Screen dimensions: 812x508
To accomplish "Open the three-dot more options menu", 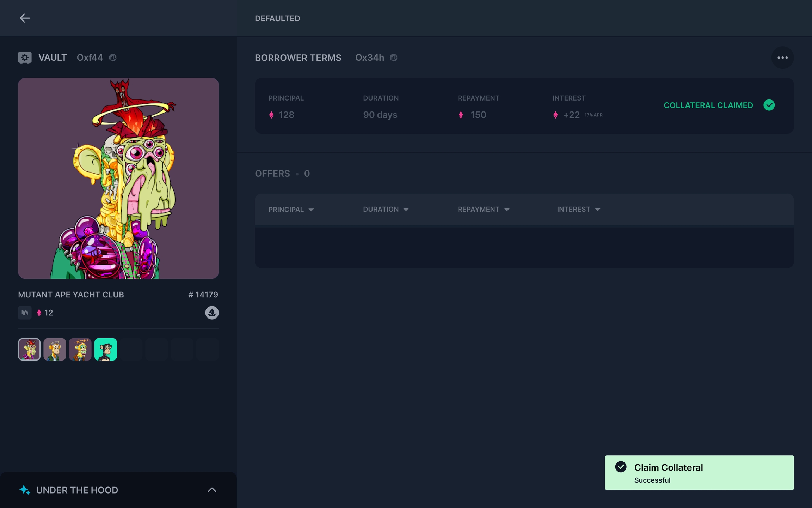I will 782,58.
